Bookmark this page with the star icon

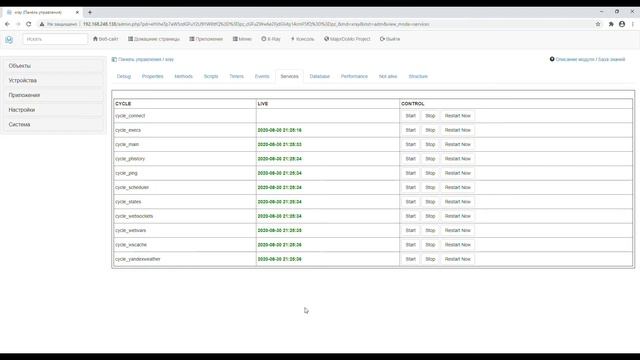pyautogui.click(x=598, y=24)
